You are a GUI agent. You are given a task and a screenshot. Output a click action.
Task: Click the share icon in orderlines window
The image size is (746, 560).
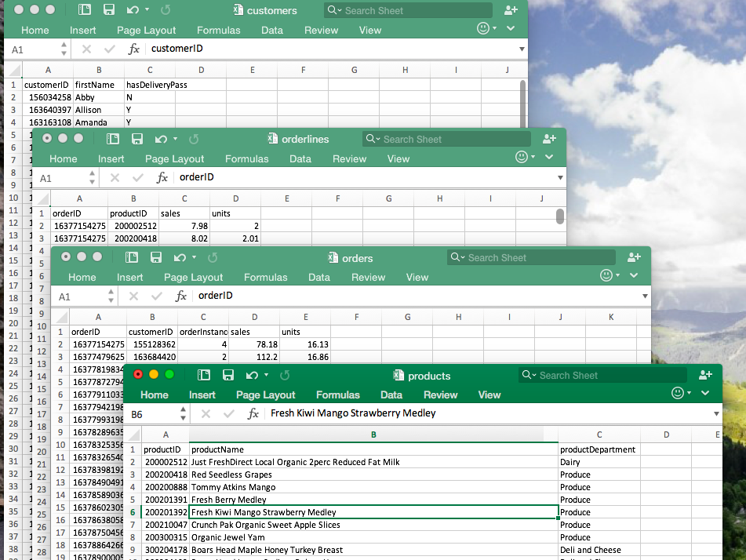[x=549, y=139]
